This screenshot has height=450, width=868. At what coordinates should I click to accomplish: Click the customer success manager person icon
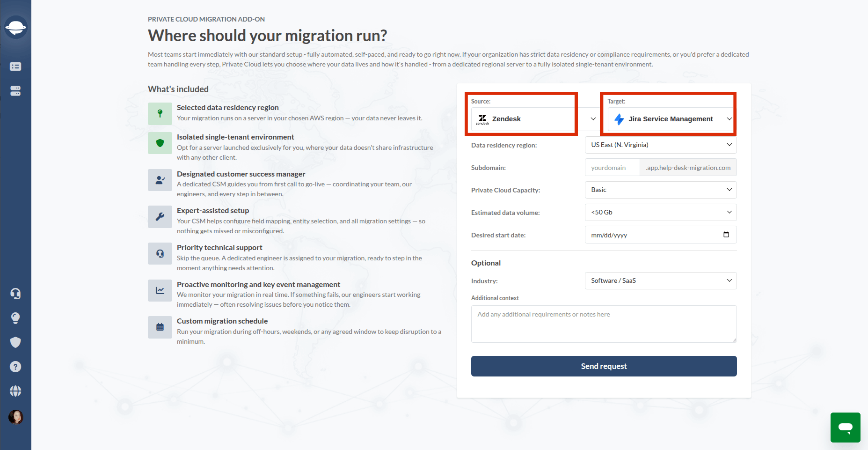tap(160, 180)
